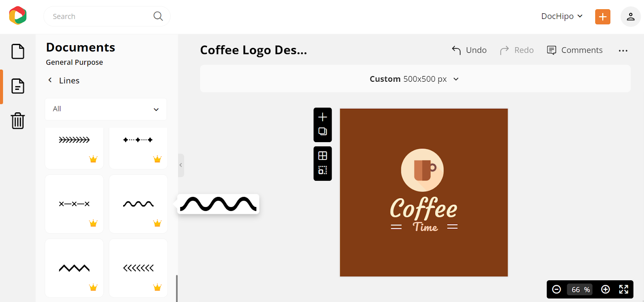Click the fullscreen expand icon

[x=623, y=289]
